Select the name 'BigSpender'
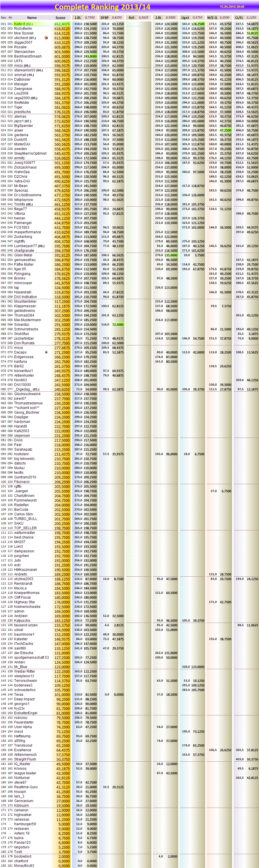Image resolution: width=259 pixels, height=868 pixels. pyautogui.click(x=24, y=126)
